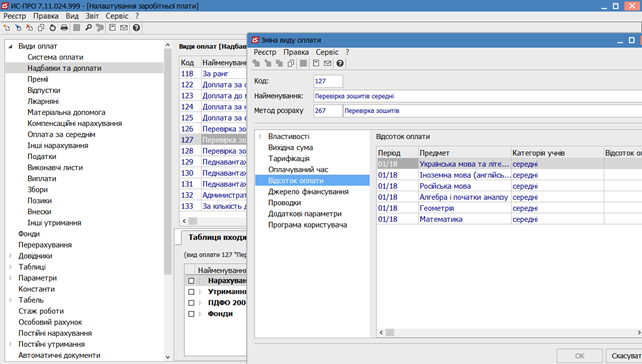Click the second grayed Edit icon in dialog toolbar

point(268,63)
